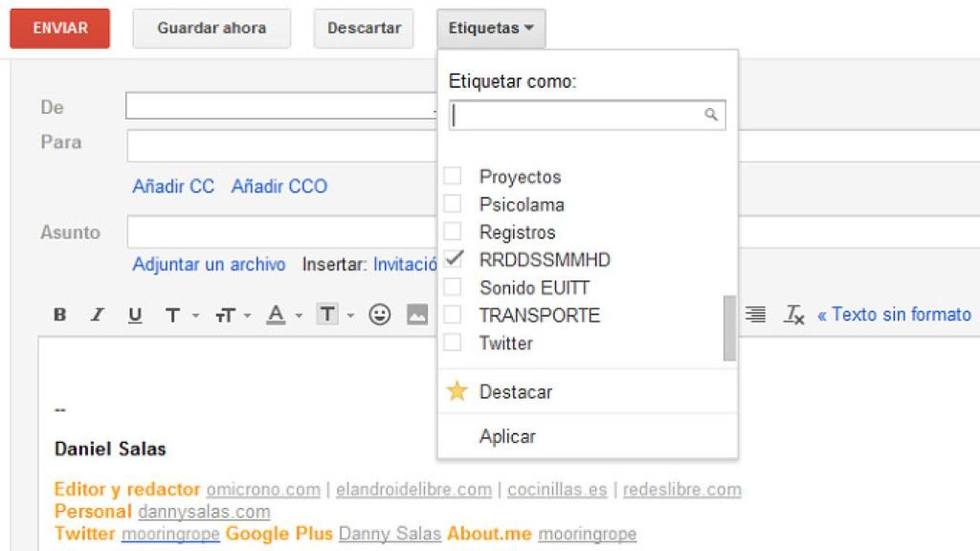The image size is (980, 551).
Task: Uncheck the RRDDSSMMHD label
Action: tap(452, 259)
